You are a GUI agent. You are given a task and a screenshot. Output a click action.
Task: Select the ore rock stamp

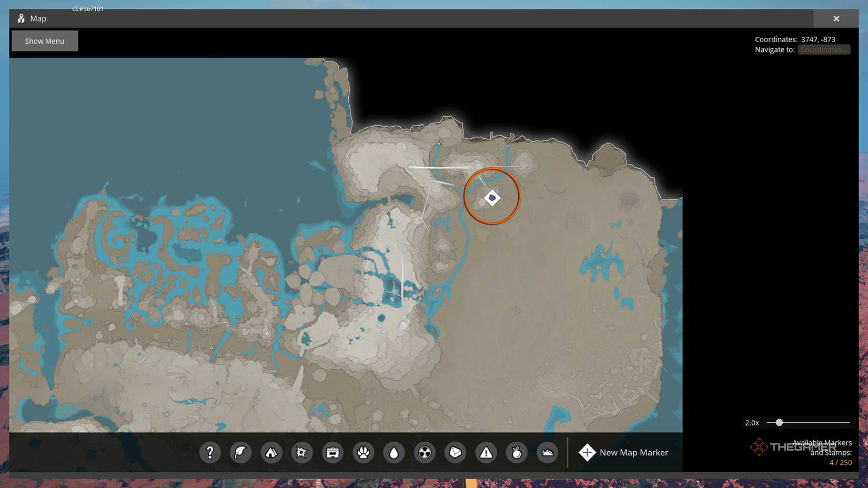coord(455,452)
